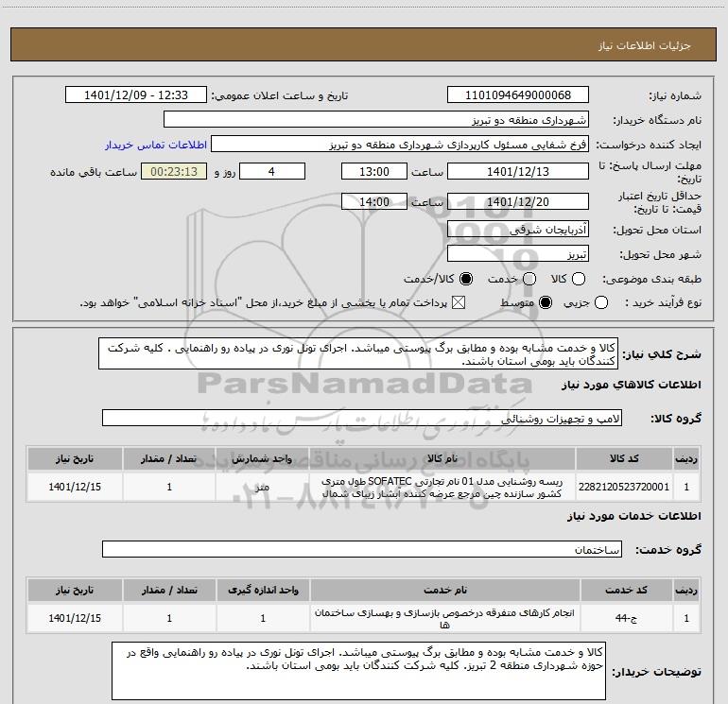
Task: Click the response deadline date 1401/12/13
Action: (518, 171)
